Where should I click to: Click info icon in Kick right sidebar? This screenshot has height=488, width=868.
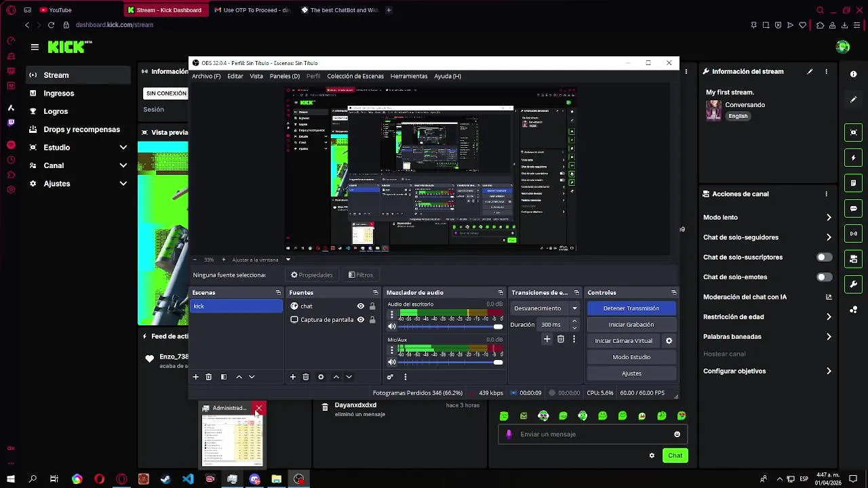[853, 74]
